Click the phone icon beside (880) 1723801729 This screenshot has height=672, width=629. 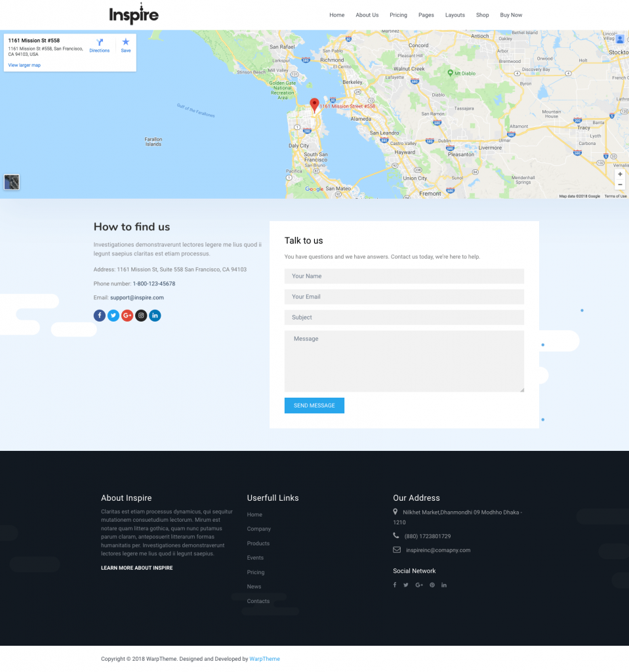[x=395, y=536]
